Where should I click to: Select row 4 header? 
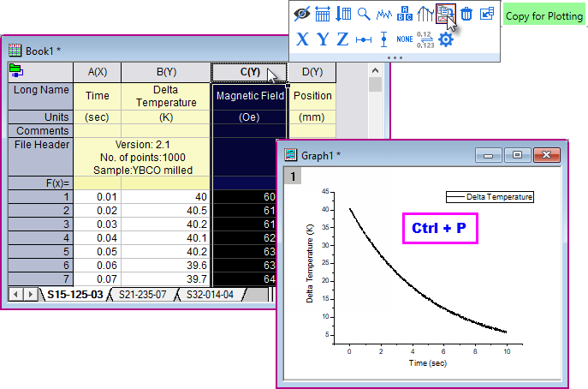(x=41, y=238)
